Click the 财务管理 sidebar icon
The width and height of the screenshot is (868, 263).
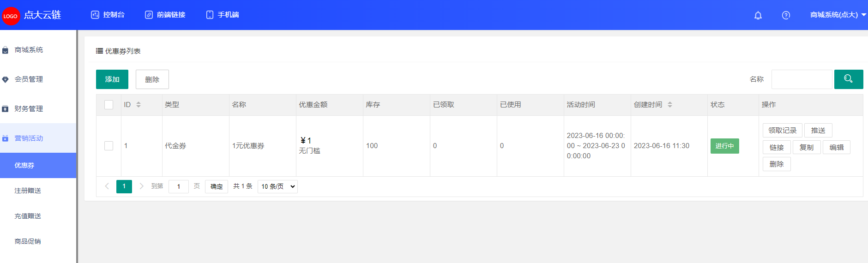click(5, 109)
